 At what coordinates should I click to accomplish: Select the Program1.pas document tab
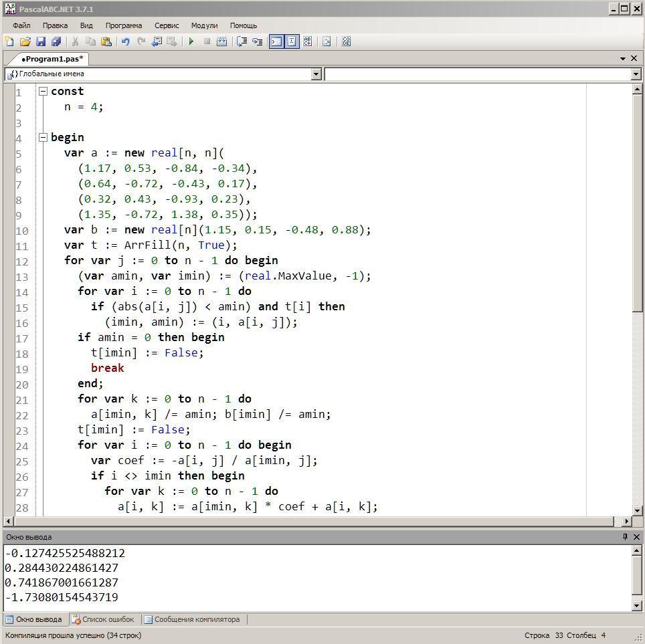pos(51,59)
